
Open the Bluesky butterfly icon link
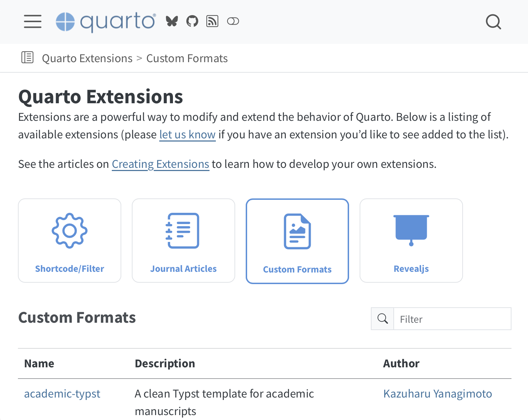coord(172,21)
